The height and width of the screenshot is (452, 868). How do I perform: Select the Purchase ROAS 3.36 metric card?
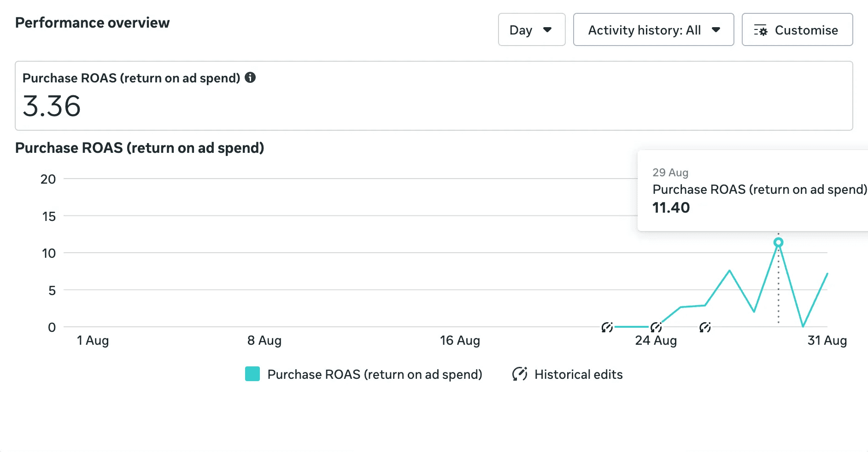434,96
